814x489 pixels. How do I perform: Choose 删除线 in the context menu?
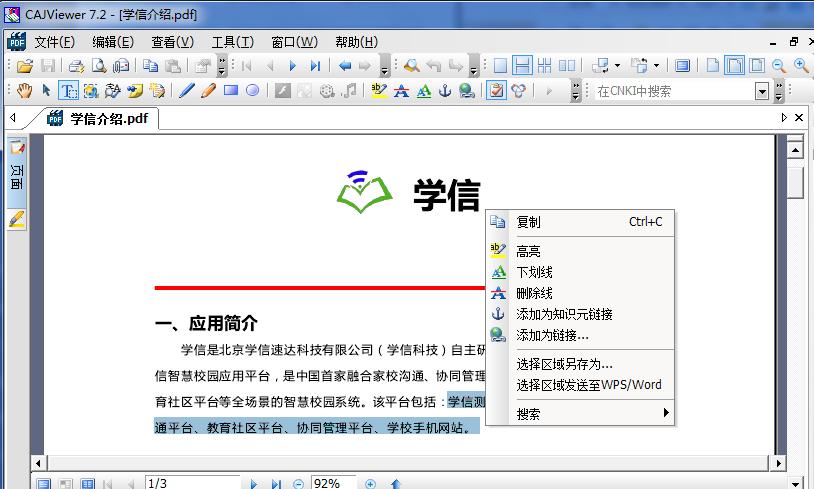[x=580, y=293]
